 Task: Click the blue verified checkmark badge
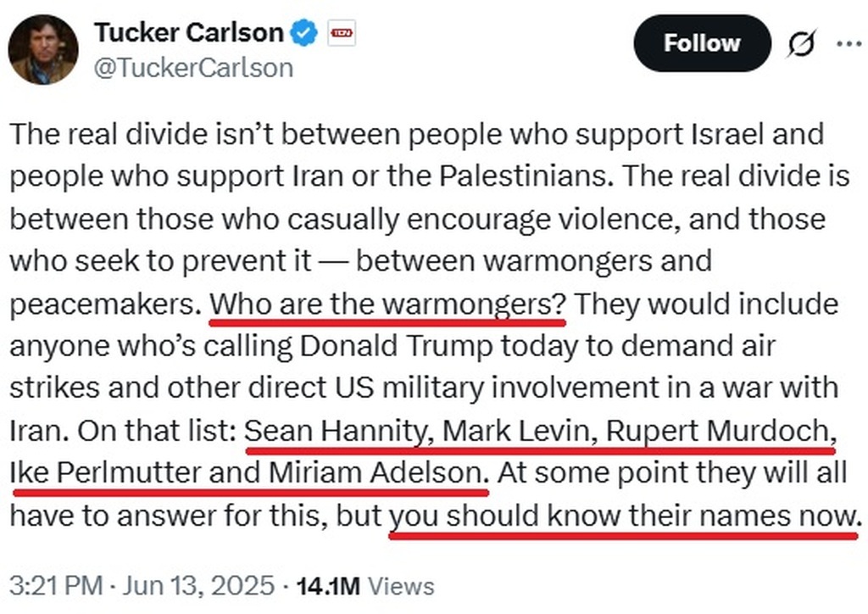(x=305, y=34)
